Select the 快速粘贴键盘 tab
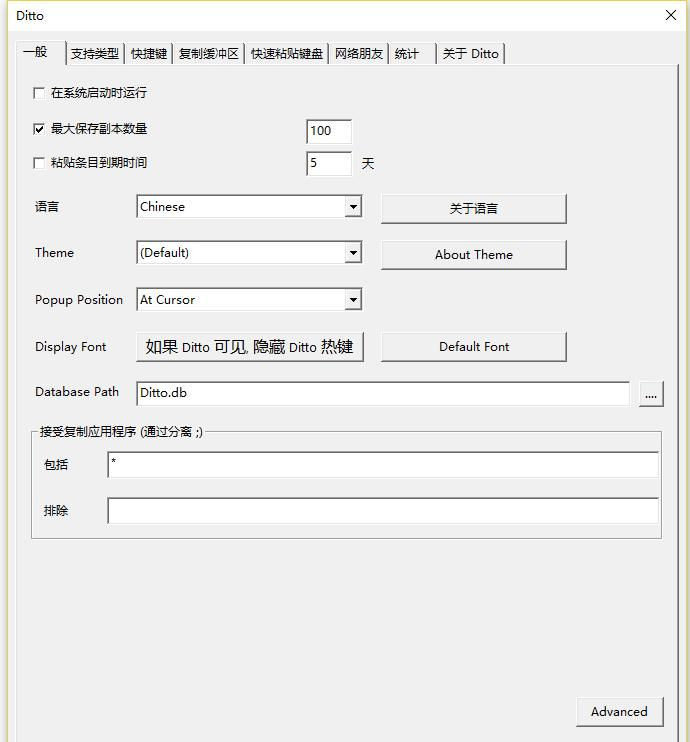Viewport: 690px width, 742px height. 287,53
